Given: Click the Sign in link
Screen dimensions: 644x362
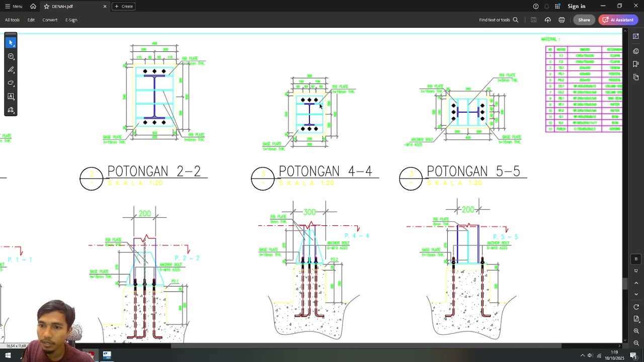Looking at the screenshot, I should pos(577,7).
